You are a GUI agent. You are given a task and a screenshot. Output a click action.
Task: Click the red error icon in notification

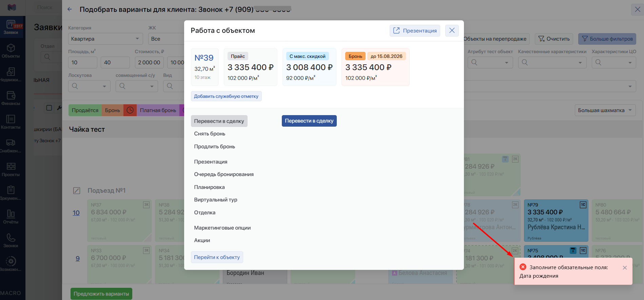click(x=523, y=267)
